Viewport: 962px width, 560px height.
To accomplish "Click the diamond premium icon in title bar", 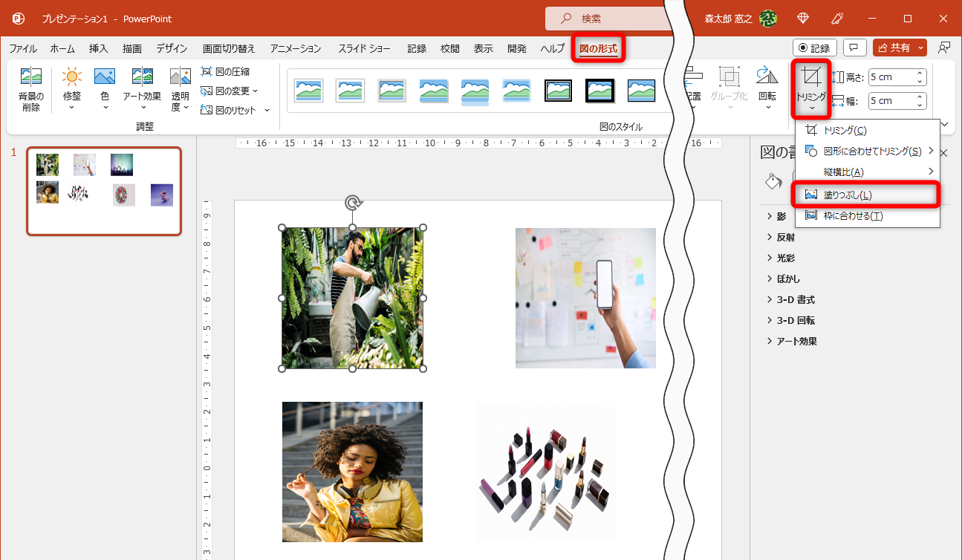I will (803, 19).
